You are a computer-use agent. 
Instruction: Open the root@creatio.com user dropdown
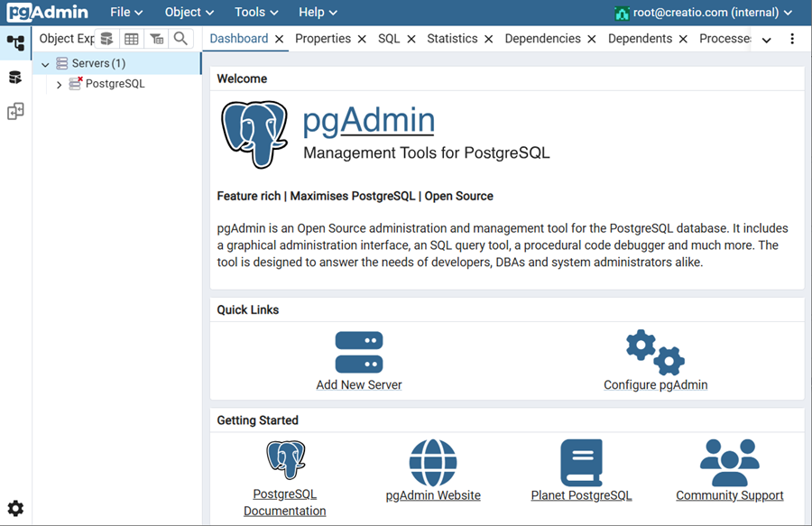click(x=703, y=13)
